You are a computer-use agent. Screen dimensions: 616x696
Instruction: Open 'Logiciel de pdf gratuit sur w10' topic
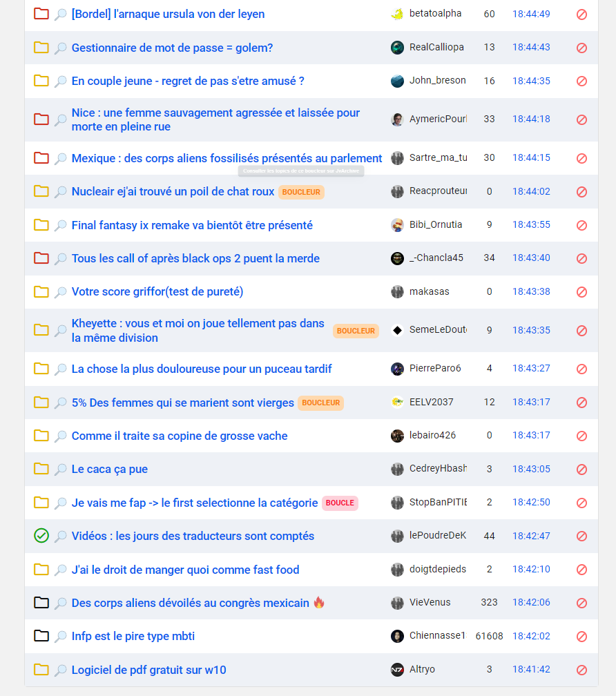(x=149, y=670)
